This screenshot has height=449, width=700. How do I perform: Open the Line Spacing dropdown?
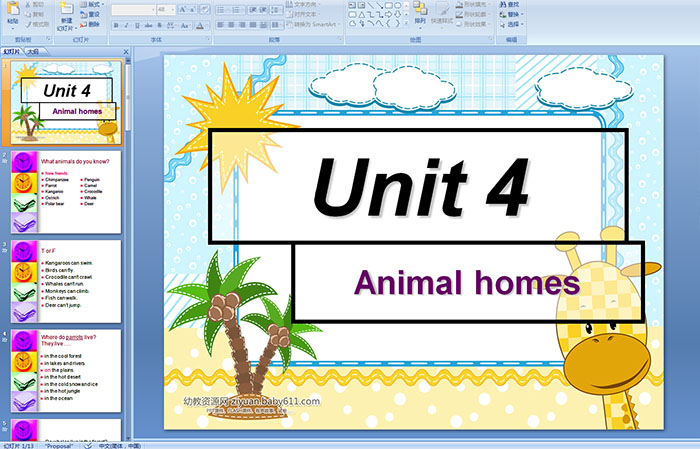click(x=277, y=9)
